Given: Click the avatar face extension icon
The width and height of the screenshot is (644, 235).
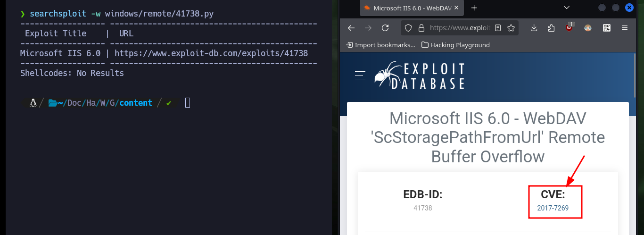Looking at the screenshot, I should tap(587, 28).
